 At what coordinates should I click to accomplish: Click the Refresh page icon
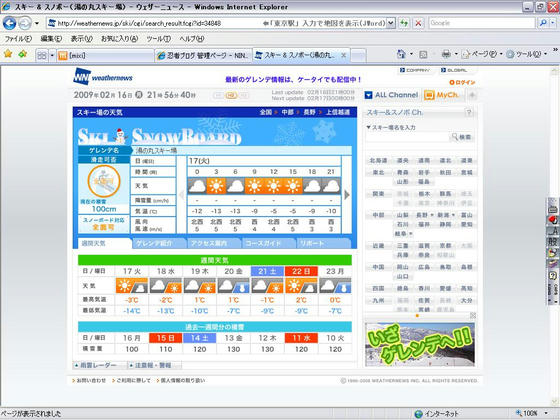point(404,23)
